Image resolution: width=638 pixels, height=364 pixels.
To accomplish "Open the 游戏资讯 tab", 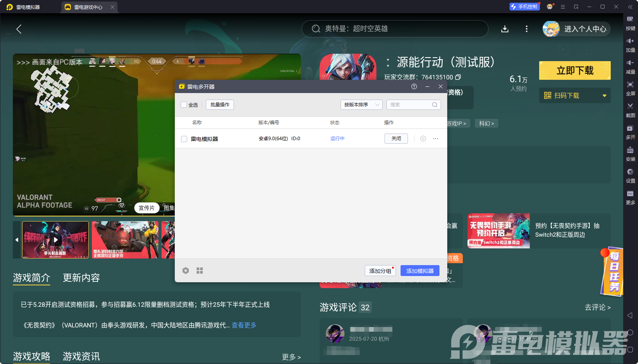I will (81, 356).
